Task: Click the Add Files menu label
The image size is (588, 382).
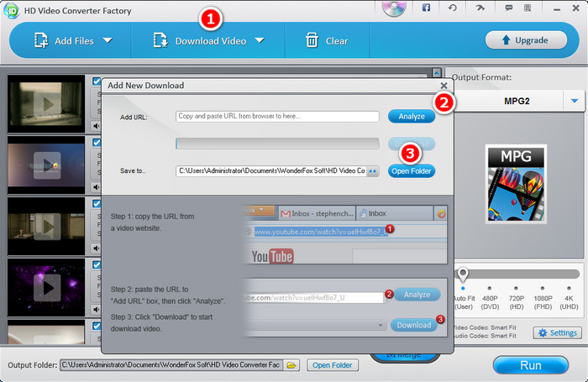Action: (x=74, y=41)
